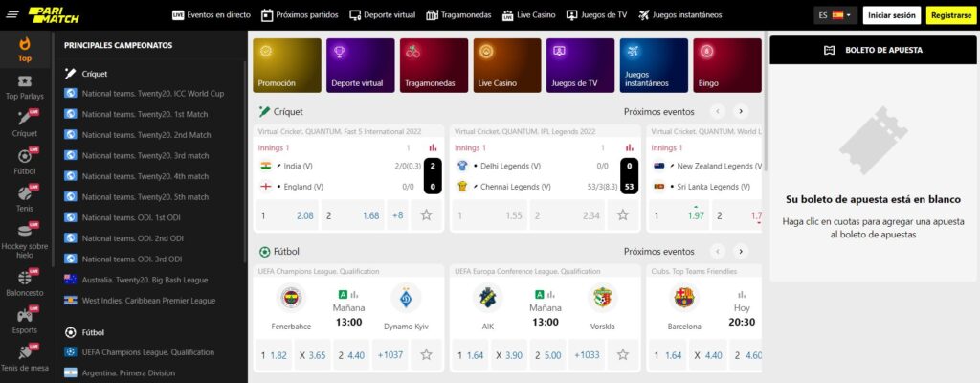Select Críquet sidebar icon
The width and height of the screenshot is (980, 383).
pyautogui.click(x=25, y=124)
